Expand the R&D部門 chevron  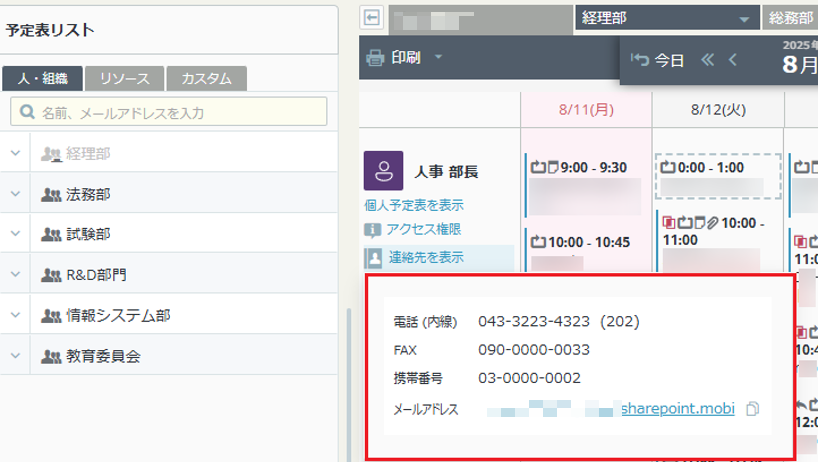[x=16, y=274]
